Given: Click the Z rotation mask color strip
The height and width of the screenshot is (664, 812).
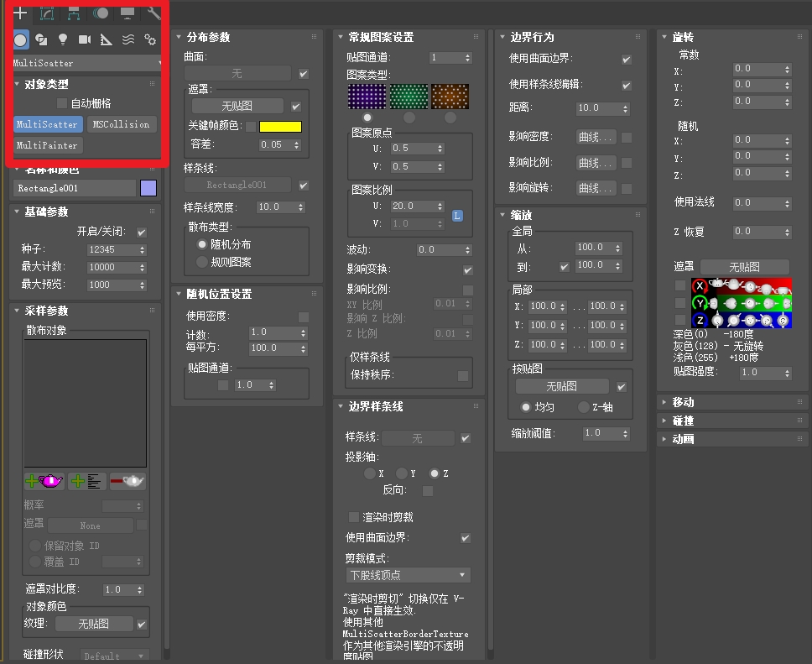Looking at the screenshot, I should 741,320.
